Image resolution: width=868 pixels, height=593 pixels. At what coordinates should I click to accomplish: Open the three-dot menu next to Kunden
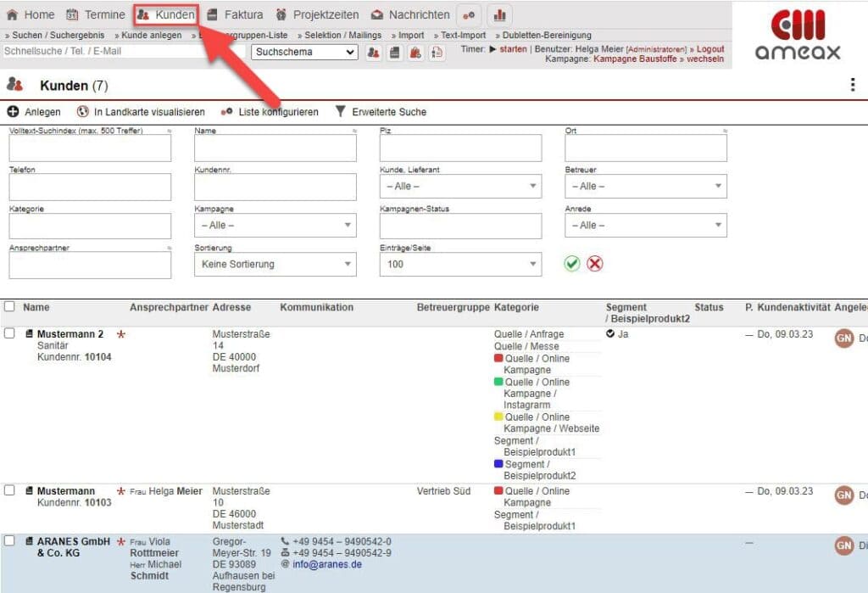coord(852,85)
